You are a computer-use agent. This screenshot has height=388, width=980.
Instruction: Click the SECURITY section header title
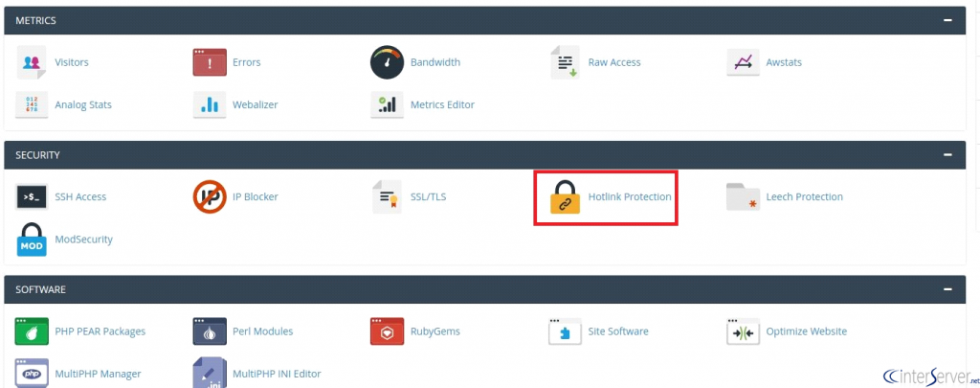[37, 155]
